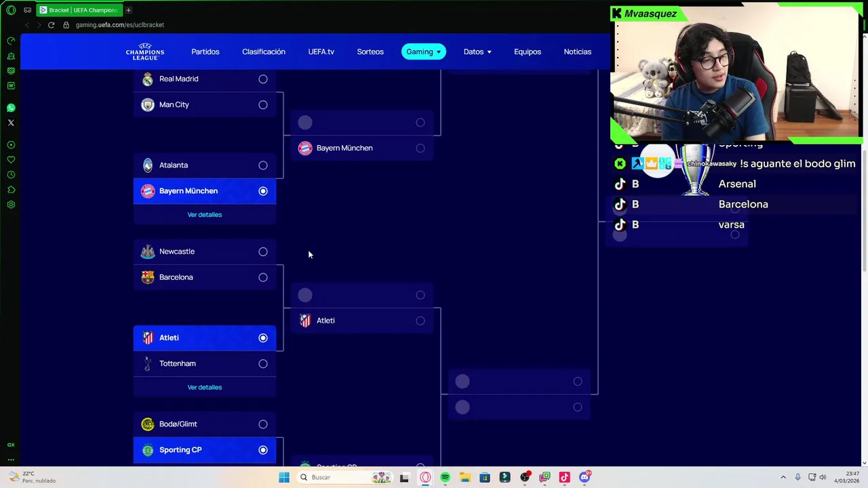Select Barcelona as winner
Screen dimensions: 868x488
(263, 277)
